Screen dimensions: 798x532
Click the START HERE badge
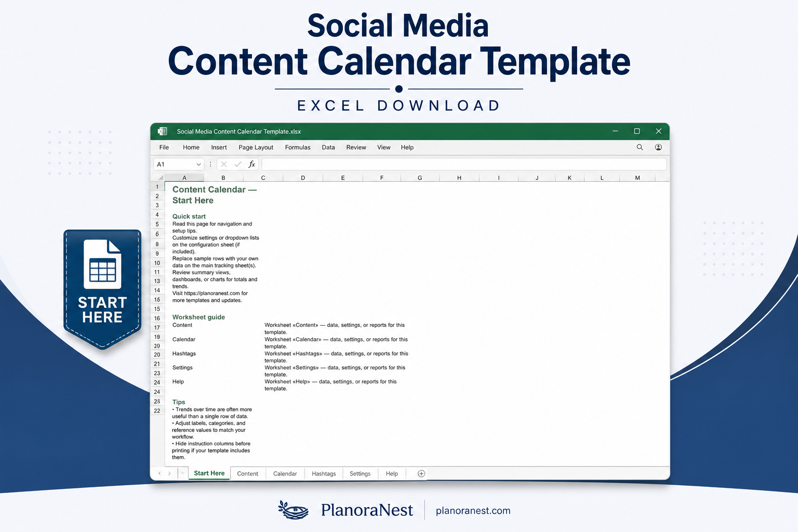pos(102,289)
